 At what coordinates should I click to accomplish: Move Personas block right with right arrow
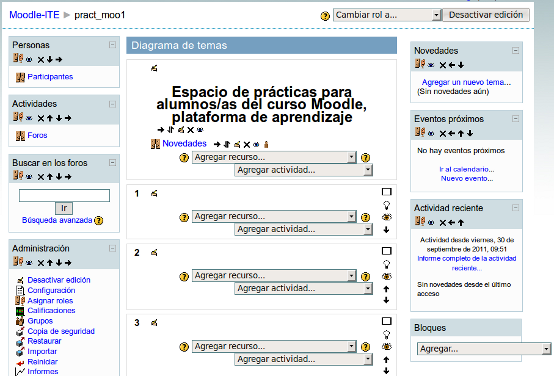59,60
